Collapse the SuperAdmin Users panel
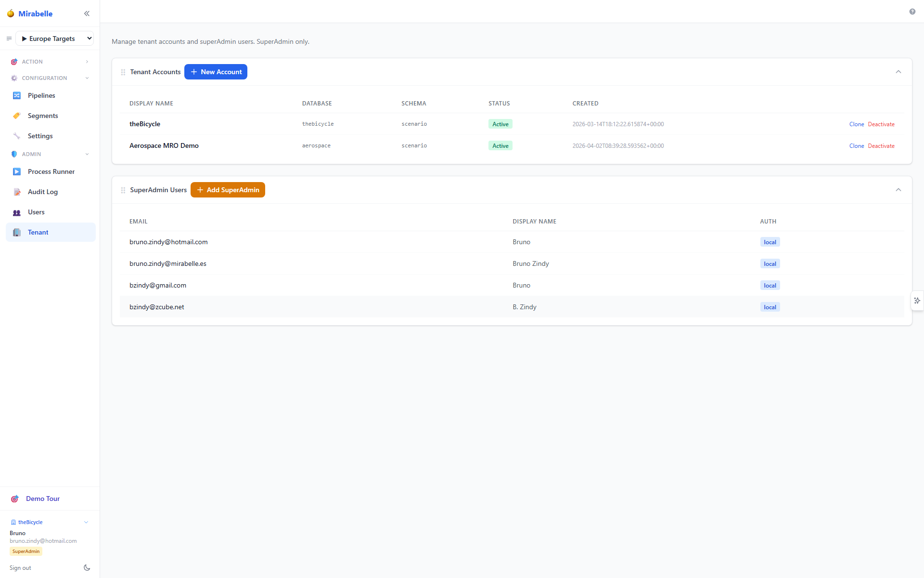 pyautogui.click(x=898, y=190)
